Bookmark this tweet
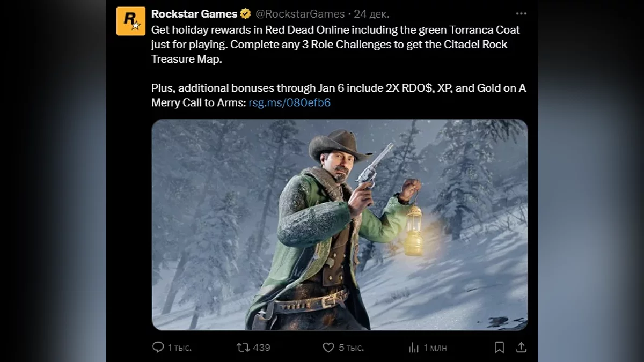The image size is (644, 362). coord(499,348)
